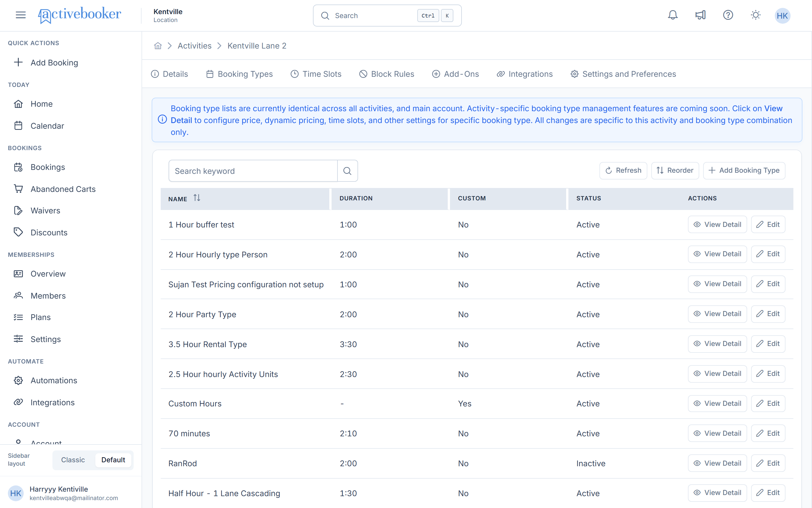Switch to Block Rules tab
Viewport: 812px width, 508px height.
[387, 74]
